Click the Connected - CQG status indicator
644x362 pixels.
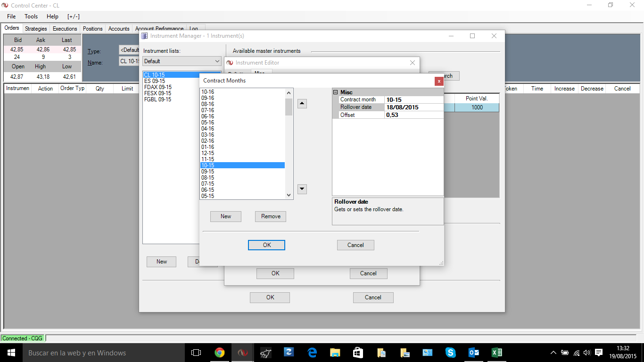point(22,338)
